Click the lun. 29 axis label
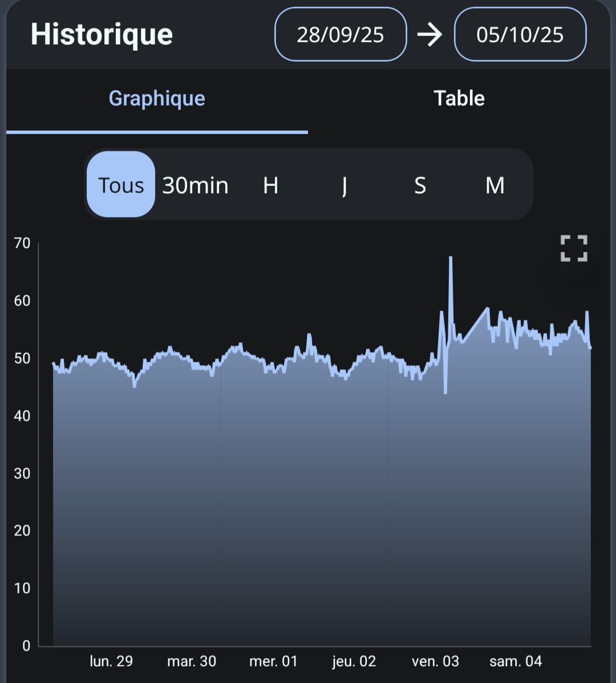The height and width of the screenshot is (683, 616). point(111,661)
